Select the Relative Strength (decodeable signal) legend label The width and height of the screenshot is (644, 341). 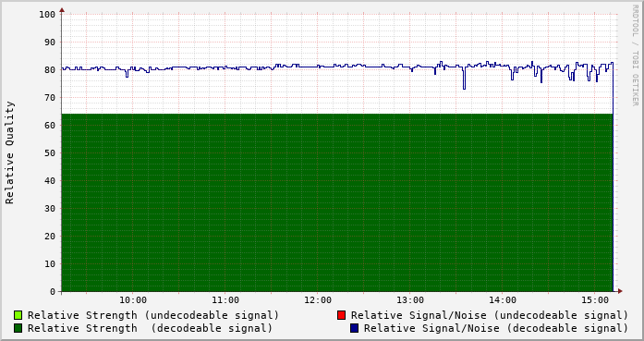point(150,328)
